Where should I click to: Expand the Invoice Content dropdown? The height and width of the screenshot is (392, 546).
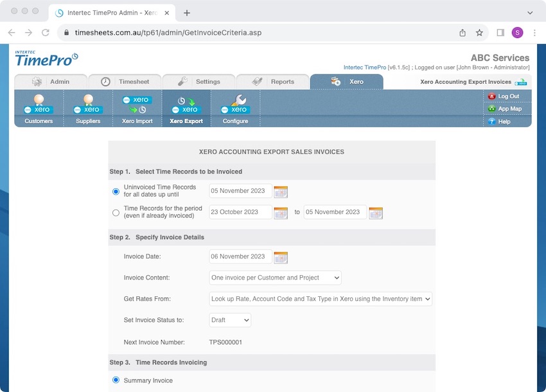[x=275, y=278]
